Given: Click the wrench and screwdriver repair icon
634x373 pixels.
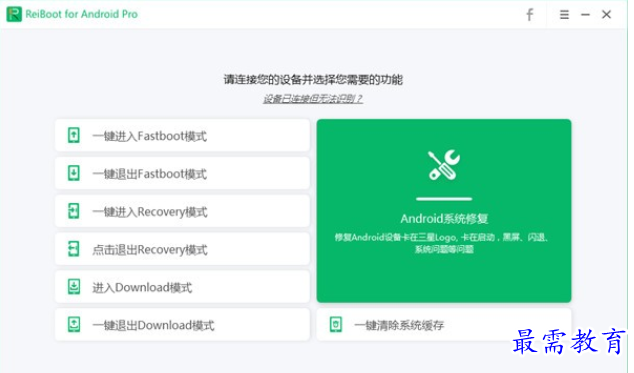Looking at the screenshot, I should (x=444, y=165).
